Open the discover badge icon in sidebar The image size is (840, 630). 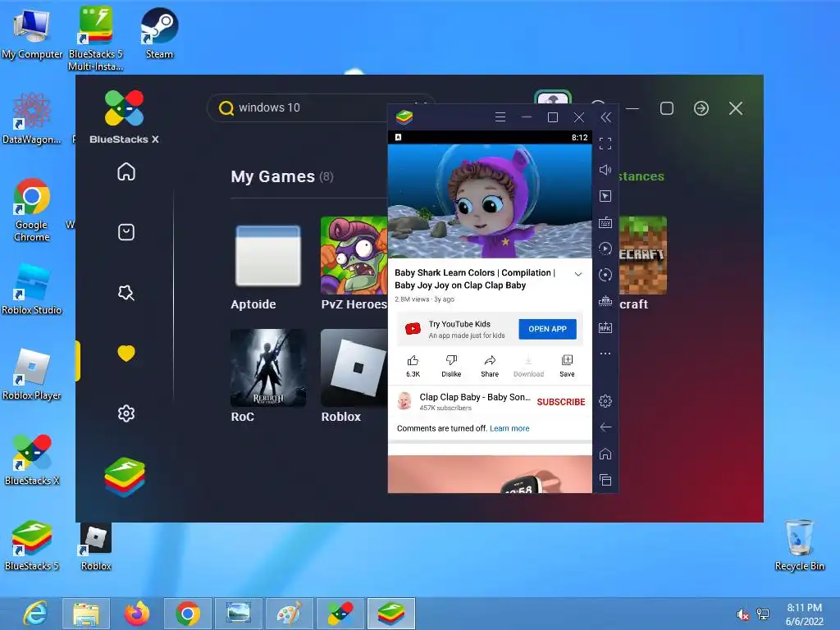126,293
